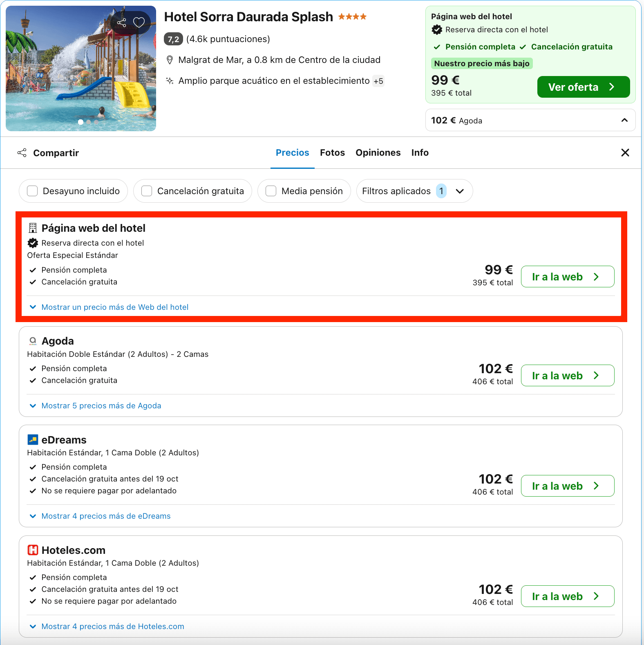Viewport: 644px width, 645px height.
Task: Click Oferta Especial Estándar text
Action: tap(72, 255)
